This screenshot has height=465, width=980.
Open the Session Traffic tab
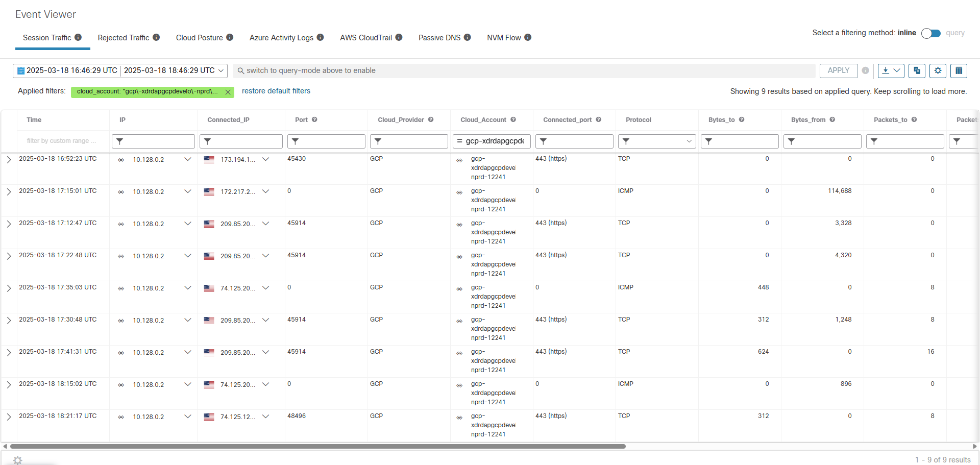(47, 38)
